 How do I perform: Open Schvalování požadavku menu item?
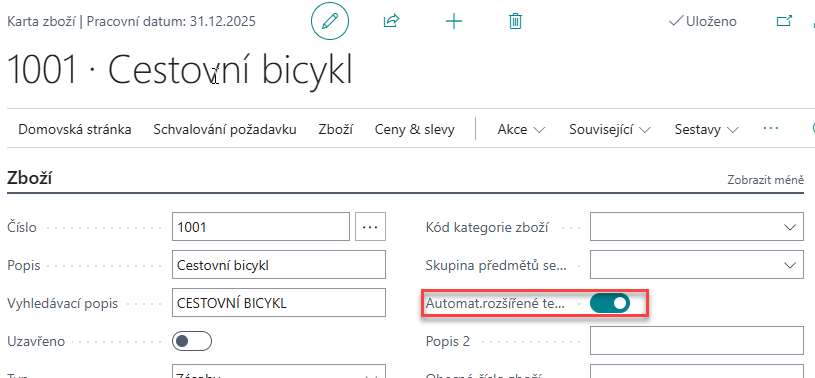225,129
